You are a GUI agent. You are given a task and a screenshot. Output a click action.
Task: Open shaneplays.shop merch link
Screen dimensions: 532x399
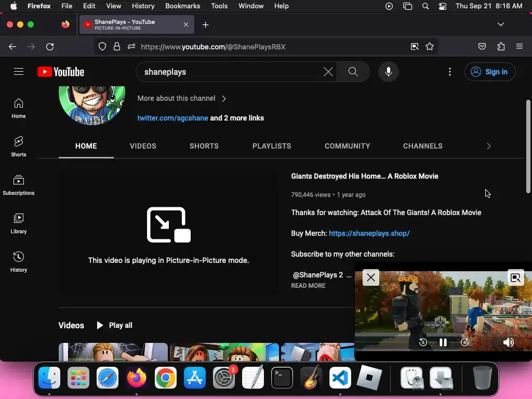(369, 233)
